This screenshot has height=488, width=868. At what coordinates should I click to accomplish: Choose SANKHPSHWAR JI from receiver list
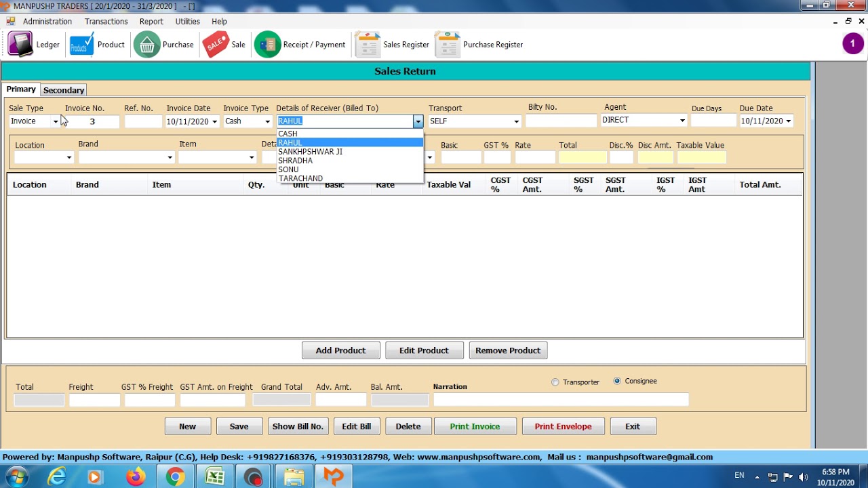pyautogui.click(x=350, y=152)
